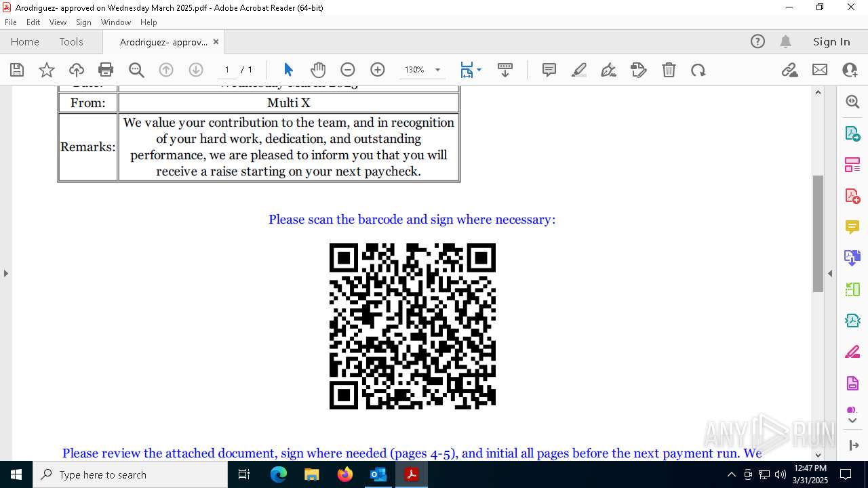Viewport: 868px width, 488px height.
Task: Choose the selection arrow tool
Action: pyautogui.click(x=288, y=70)
